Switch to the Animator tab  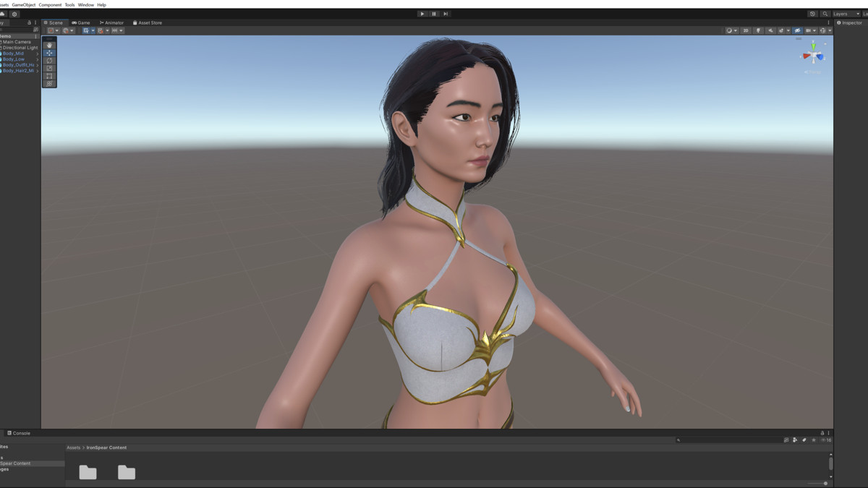(x=111, y=22)
